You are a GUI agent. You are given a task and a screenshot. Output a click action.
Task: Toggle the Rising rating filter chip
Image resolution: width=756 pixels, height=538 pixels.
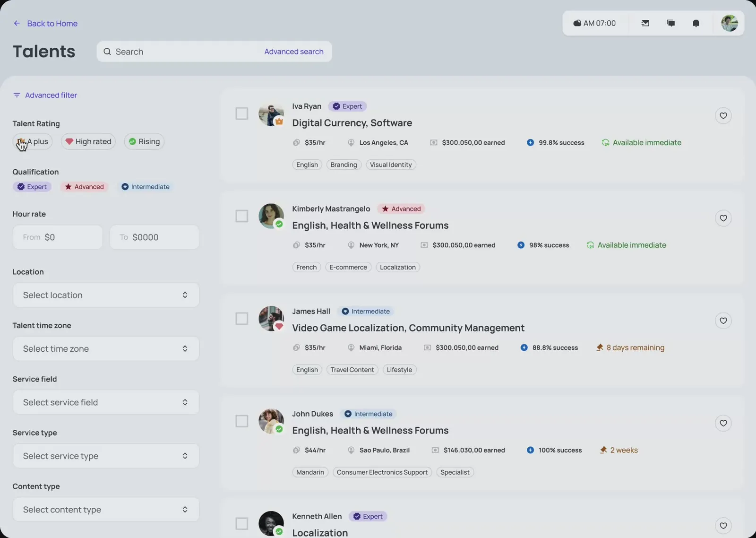tap(144, 141)
